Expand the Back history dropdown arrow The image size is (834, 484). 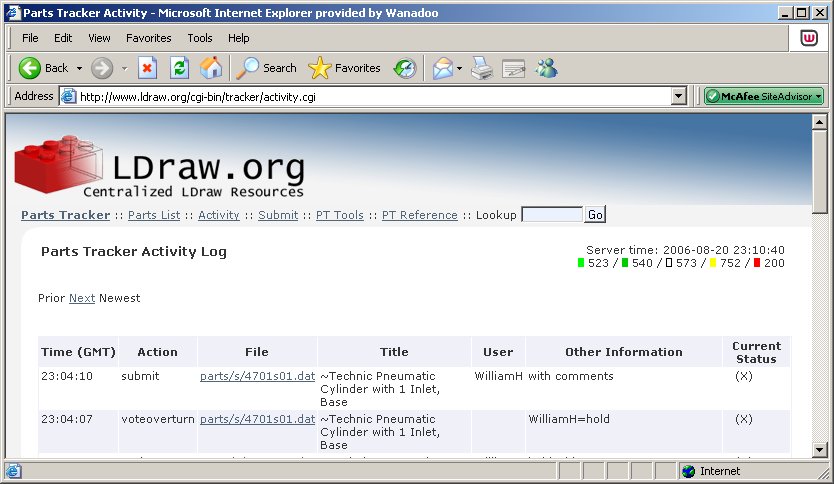pos(79,69)
